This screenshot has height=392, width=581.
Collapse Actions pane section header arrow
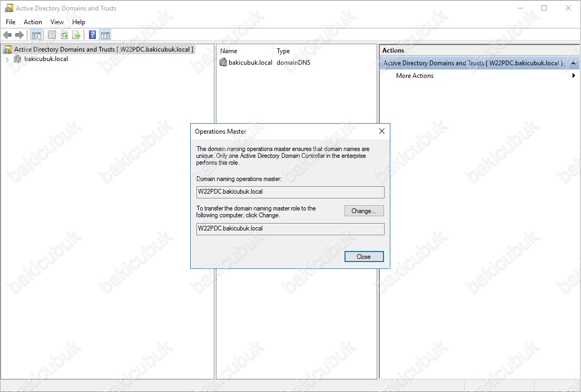click(x=573, y=63)
